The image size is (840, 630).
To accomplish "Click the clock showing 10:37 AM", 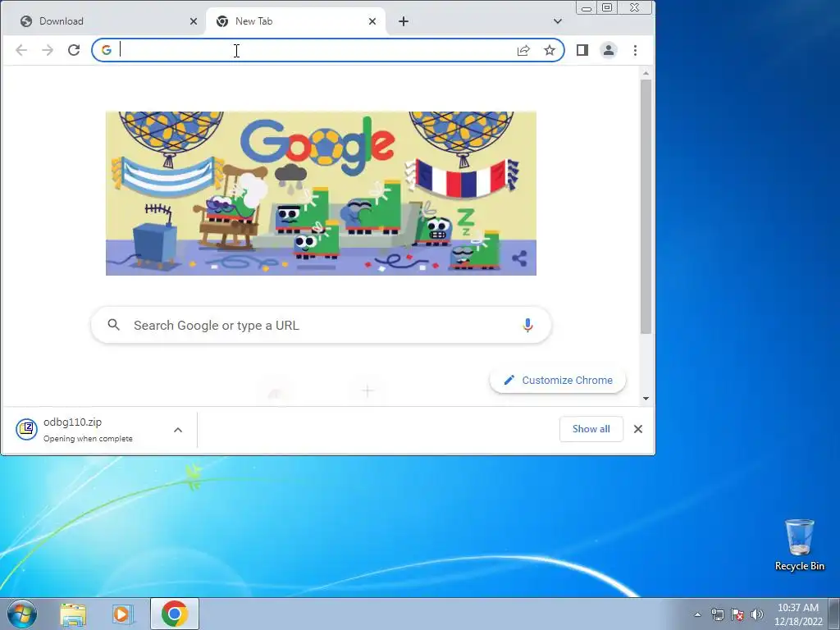I will tap(797, 614).
